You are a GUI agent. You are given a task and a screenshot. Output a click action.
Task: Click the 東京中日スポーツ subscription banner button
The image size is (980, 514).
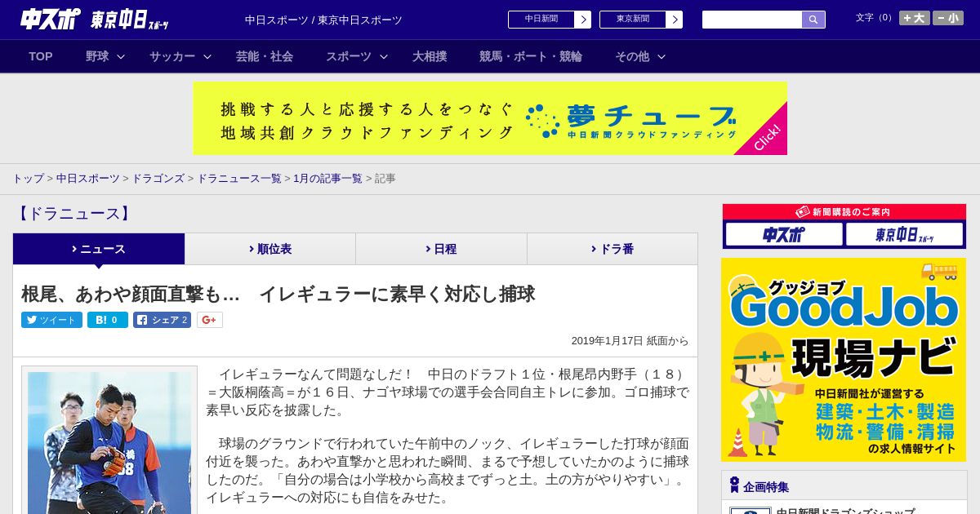pos(904,234)
